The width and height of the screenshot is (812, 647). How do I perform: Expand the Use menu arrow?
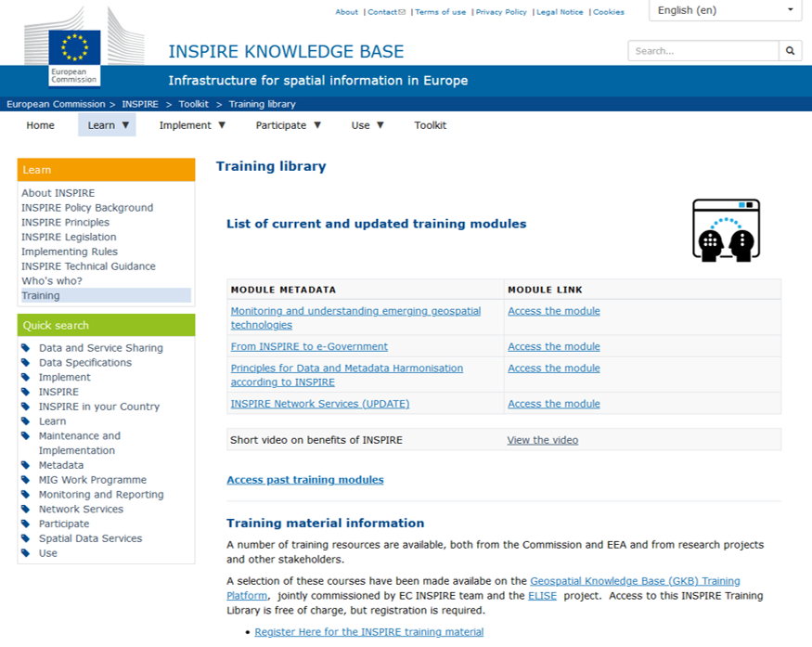[x=380, y=124]
